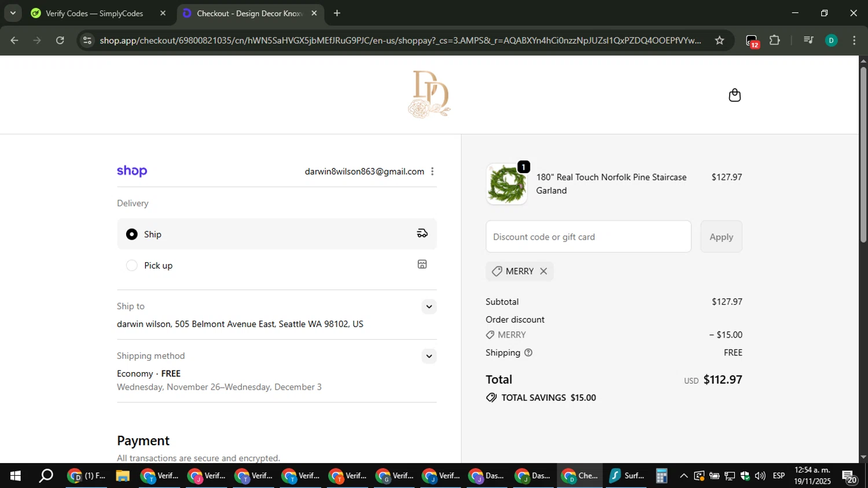Screen dimensions: 868x488
Task: Click the product title Real Touch Norfolk Pine
Action: (611, 184)
